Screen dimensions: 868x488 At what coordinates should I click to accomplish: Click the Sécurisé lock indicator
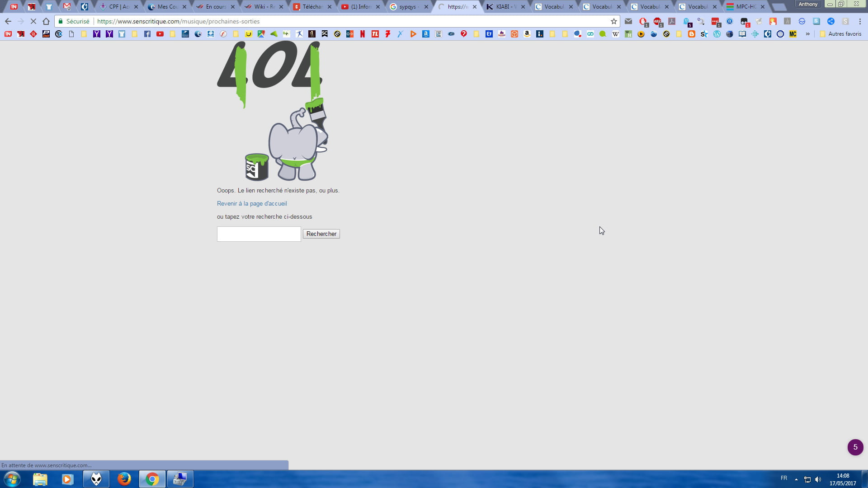tap(74, 21)
